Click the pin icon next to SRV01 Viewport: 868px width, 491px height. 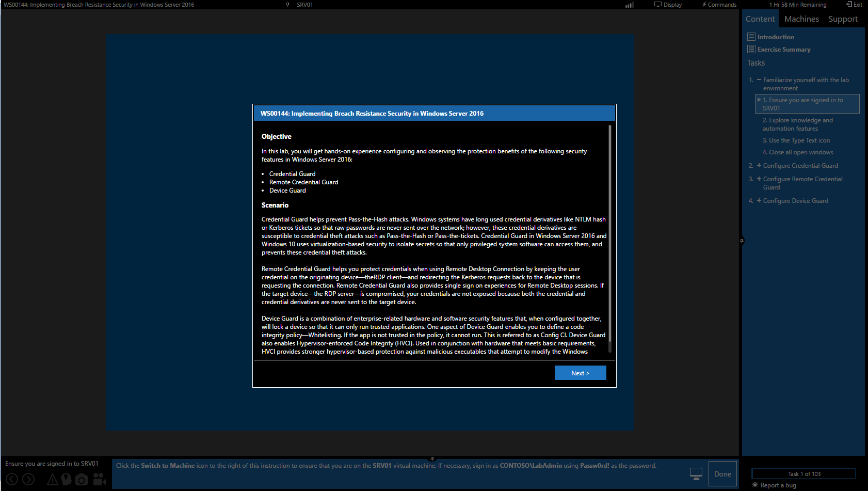pos(288,5)
